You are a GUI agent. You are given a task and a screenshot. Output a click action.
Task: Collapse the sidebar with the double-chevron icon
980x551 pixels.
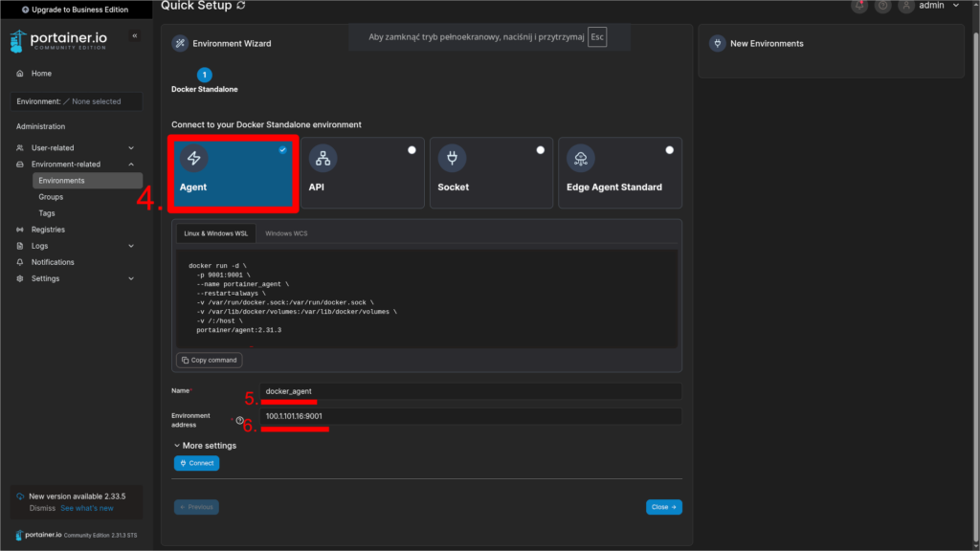click(134, 35)
